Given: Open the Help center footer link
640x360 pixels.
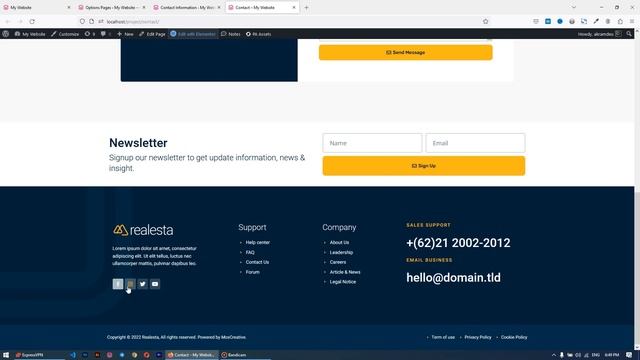Looking at the screenshot, I should [x=258, y=242].
